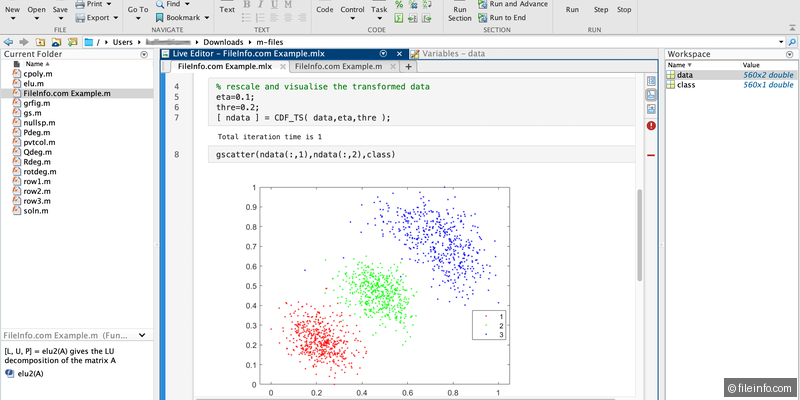This screenshot has width=800, height=400.
Task: Go up one folder level
Action: [x=40, y=42]
